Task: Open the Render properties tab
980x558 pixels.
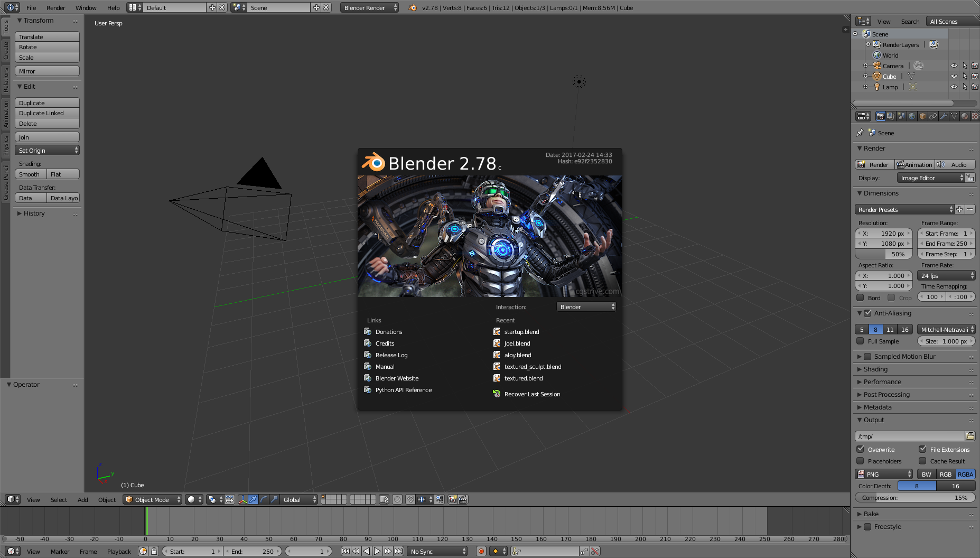Action: pyautogui.click(x=880, y=116)
